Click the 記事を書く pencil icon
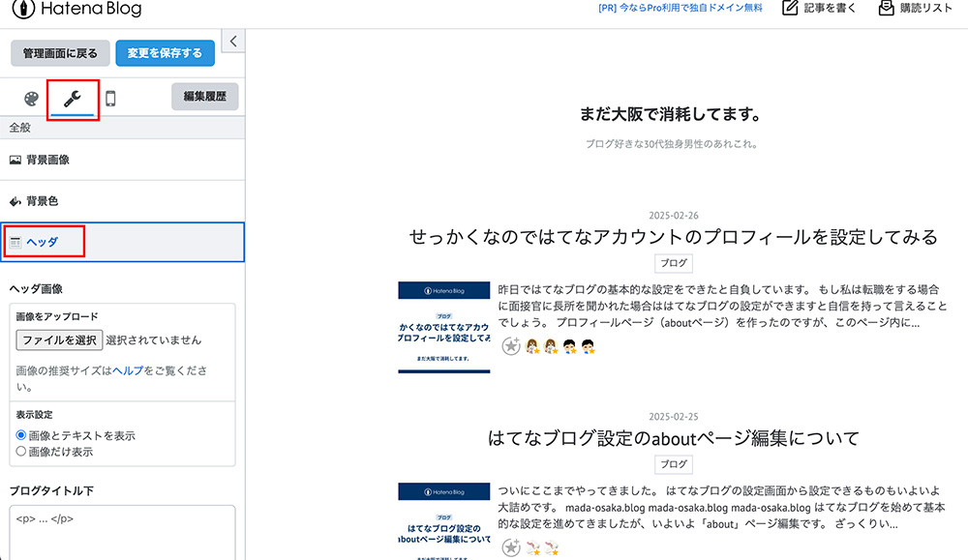968x560 pixels. (790, 8)
